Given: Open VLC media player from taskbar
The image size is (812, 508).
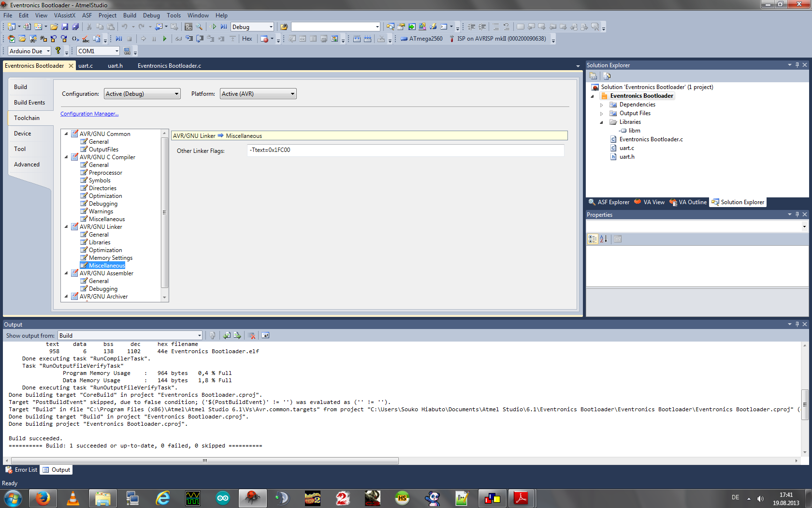Looking at the screenshot, I should (73, 498).
